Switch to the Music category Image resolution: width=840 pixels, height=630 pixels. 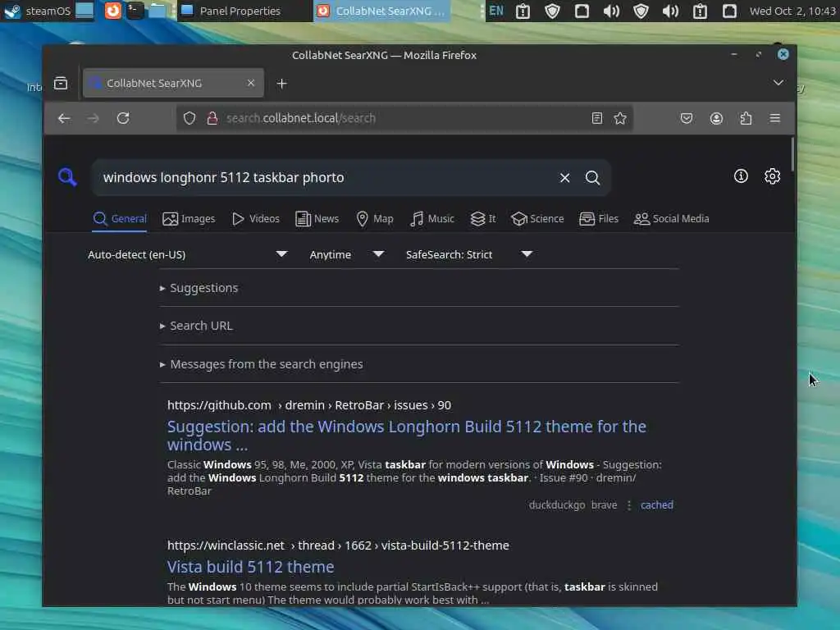(x=431, y=218)
